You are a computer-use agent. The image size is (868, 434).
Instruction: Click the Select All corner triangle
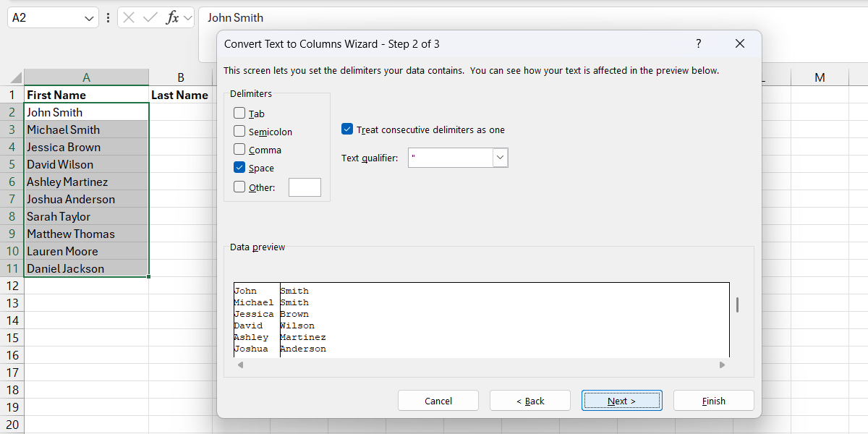coord(15,77)
